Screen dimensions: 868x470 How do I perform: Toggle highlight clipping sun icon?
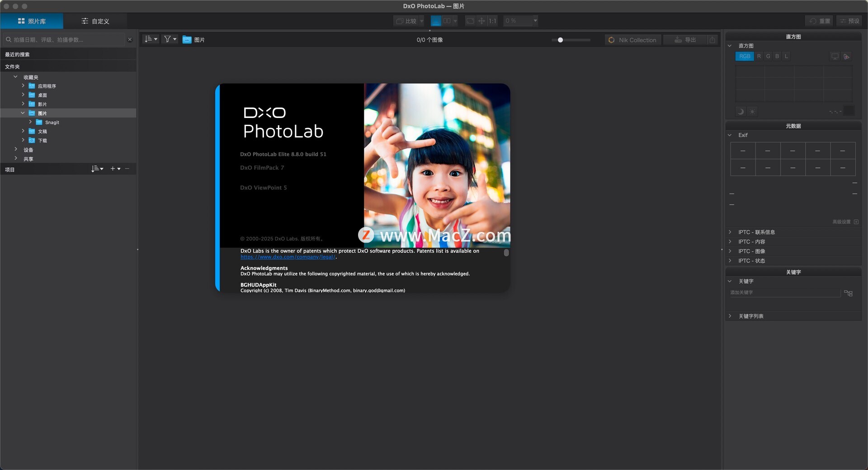(x=752, y=111)
